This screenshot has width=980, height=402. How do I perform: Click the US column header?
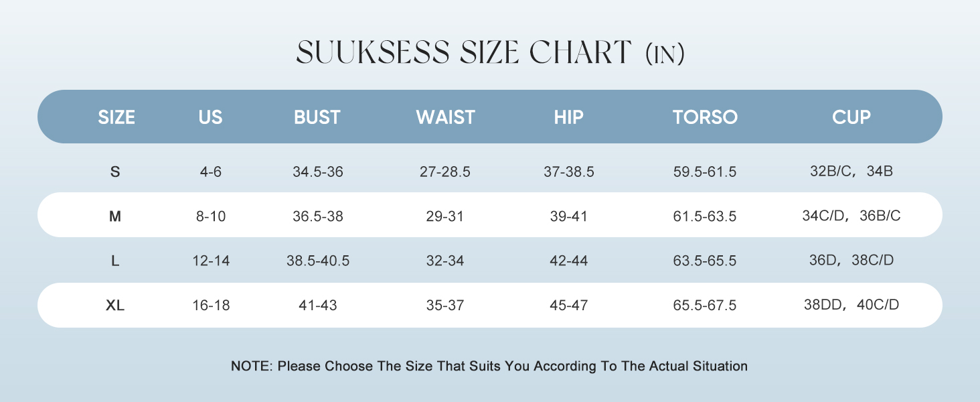(x=210, y=117)
